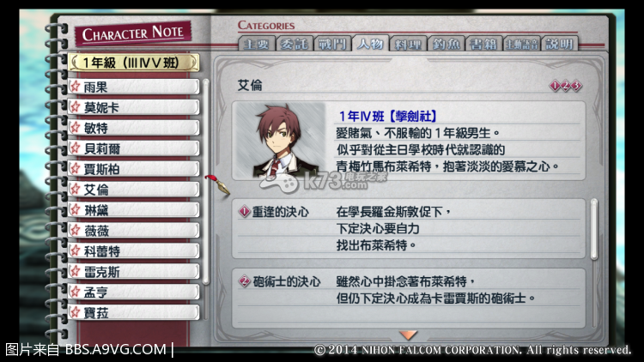Click the star icon beside 貝莉爾
Viewport: 644px width, 362px height.
(x=76, y=148)
